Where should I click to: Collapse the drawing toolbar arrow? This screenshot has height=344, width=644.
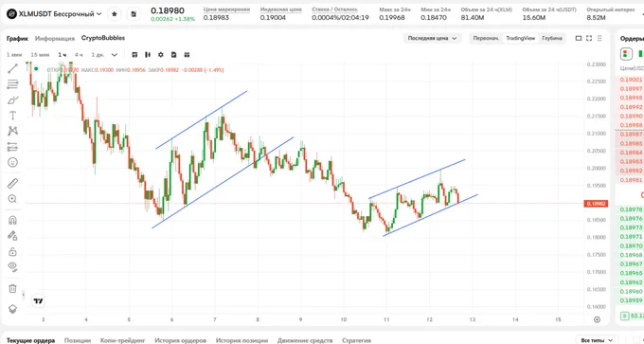pos(24,295)
